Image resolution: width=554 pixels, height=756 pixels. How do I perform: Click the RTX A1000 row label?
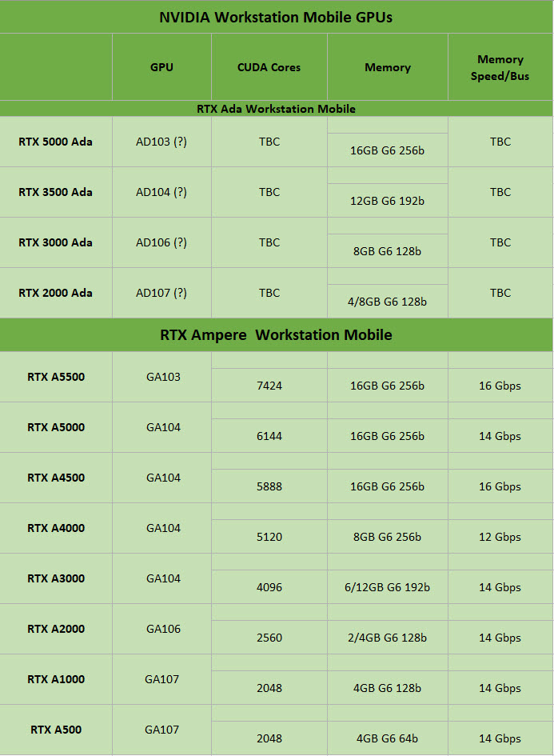(56, 679)
